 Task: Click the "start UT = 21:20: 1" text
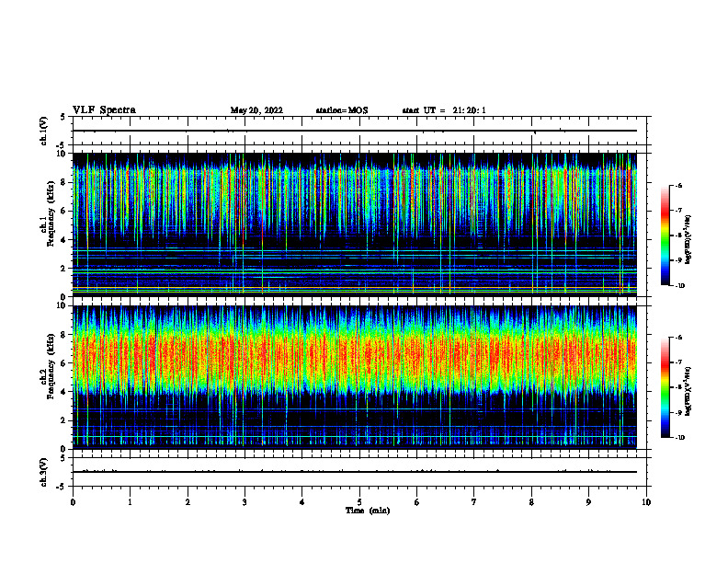point(444,110)
